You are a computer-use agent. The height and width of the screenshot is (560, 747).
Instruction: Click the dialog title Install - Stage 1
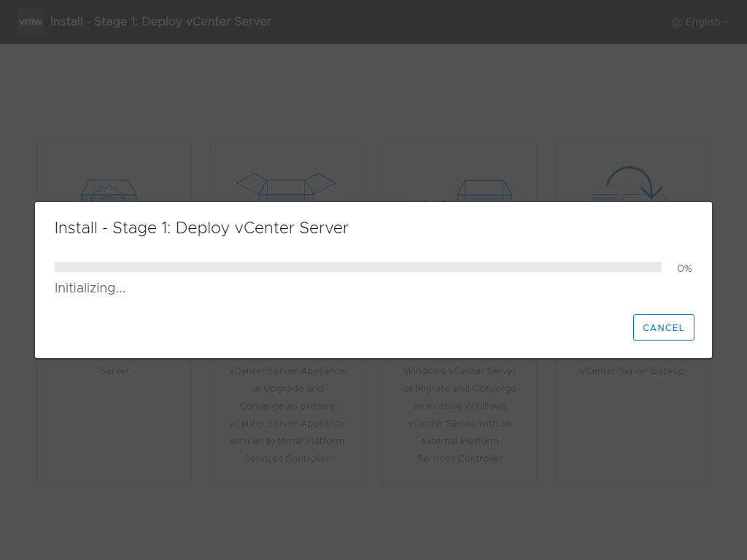pos(201,227)
